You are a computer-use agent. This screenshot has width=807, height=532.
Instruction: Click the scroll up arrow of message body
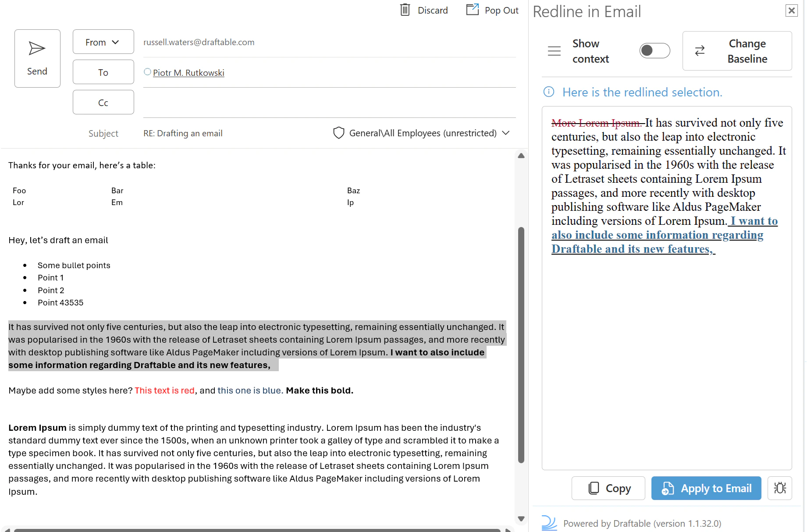(x=521, y=156)
